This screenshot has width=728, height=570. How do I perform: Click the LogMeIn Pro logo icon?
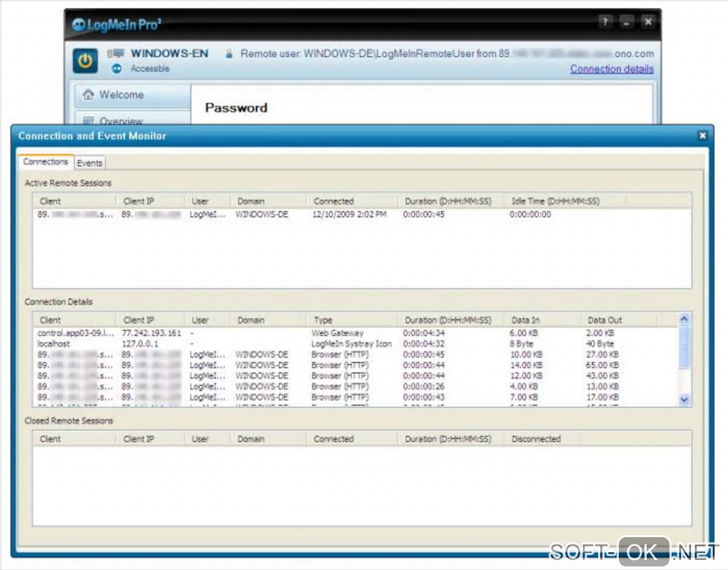point(79,24)
